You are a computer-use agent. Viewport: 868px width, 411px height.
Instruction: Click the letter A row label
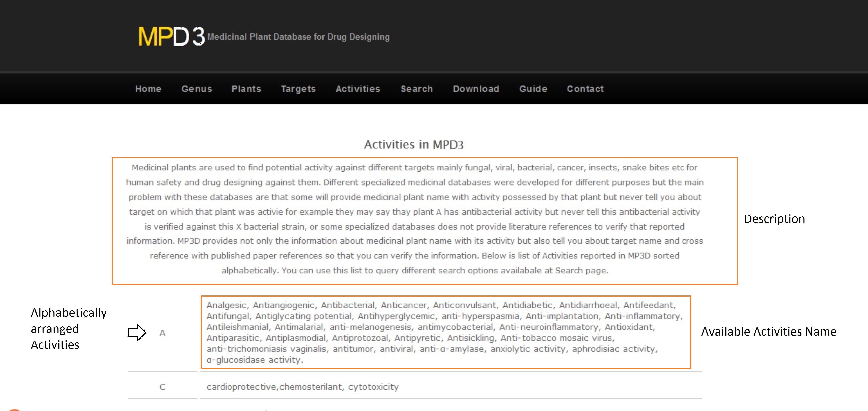click(x=162, y=333)
